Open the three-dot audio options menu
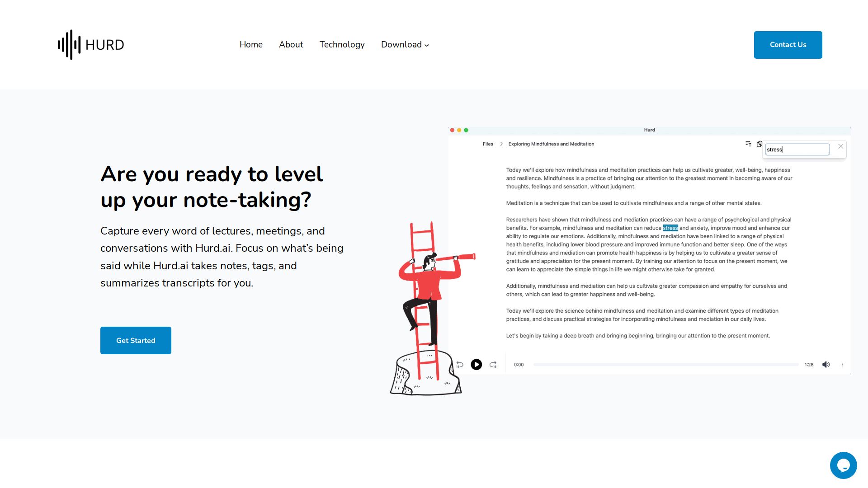868x488 pixels. [842, 365]
